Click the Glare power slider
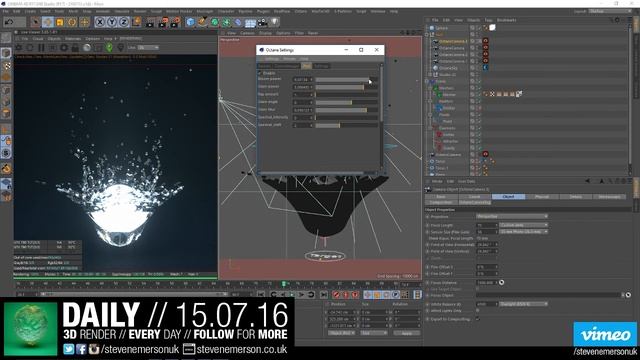640x360 pixels. (346, 87)
